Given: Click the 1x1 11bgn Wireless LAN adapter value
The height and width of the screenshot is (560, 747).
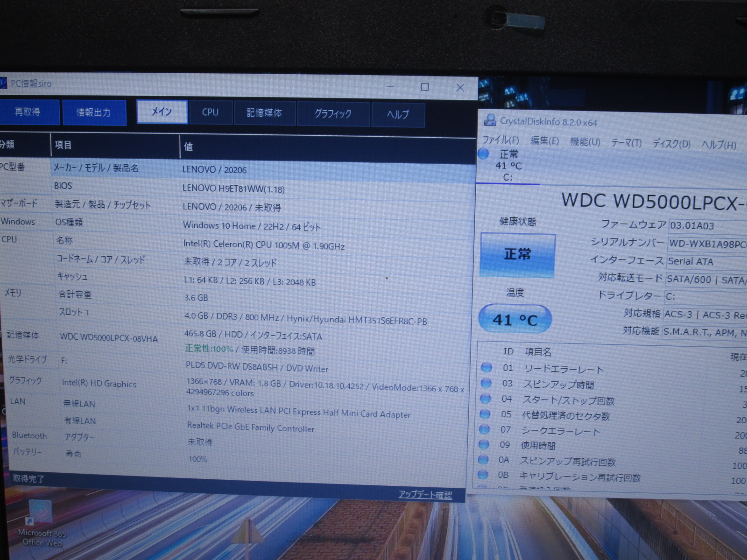Looking at the screenshot, I should [x=299, y=412].
